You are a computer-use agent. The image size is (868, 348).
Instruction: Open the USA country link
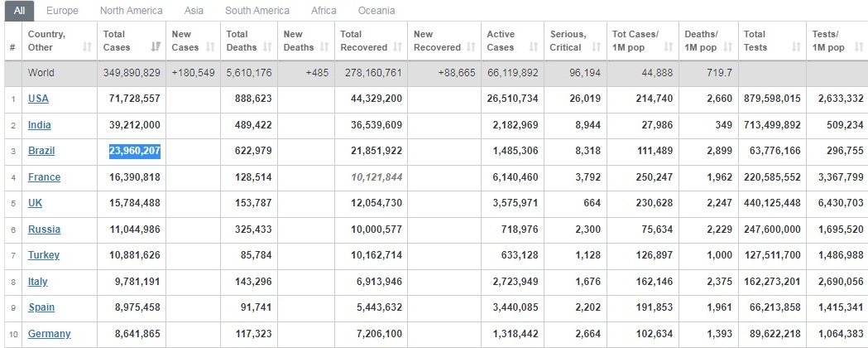click(x=38, y=99)
